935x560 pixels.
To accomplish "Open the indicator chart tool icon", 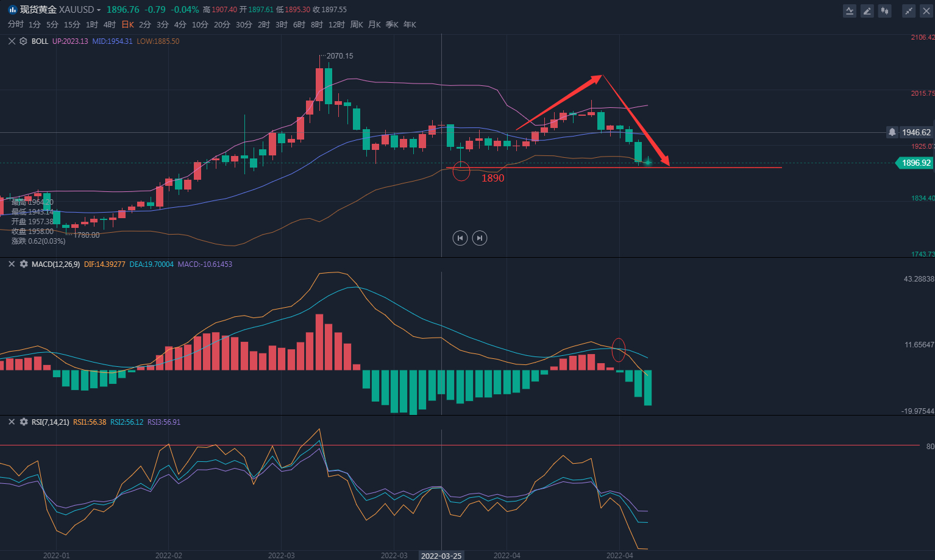I will point(850,10).
